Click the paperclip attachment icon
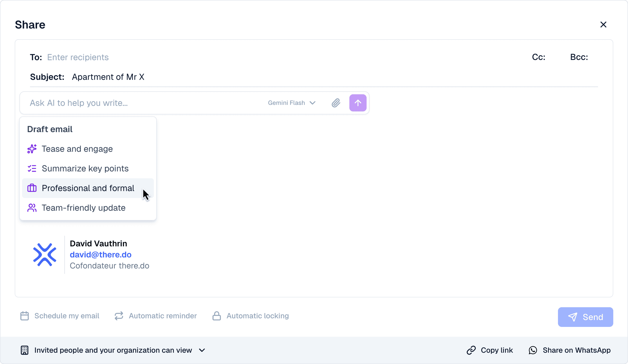The height and width of the screenshot is (364, 628). tap(336, 103)
